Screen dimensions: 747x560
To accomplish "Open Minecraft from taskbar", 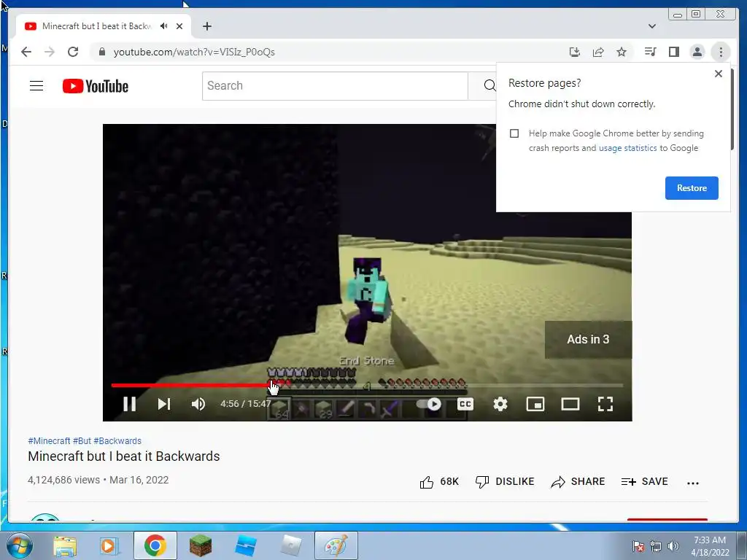I will pyautogui.click(x=200, y=545).
